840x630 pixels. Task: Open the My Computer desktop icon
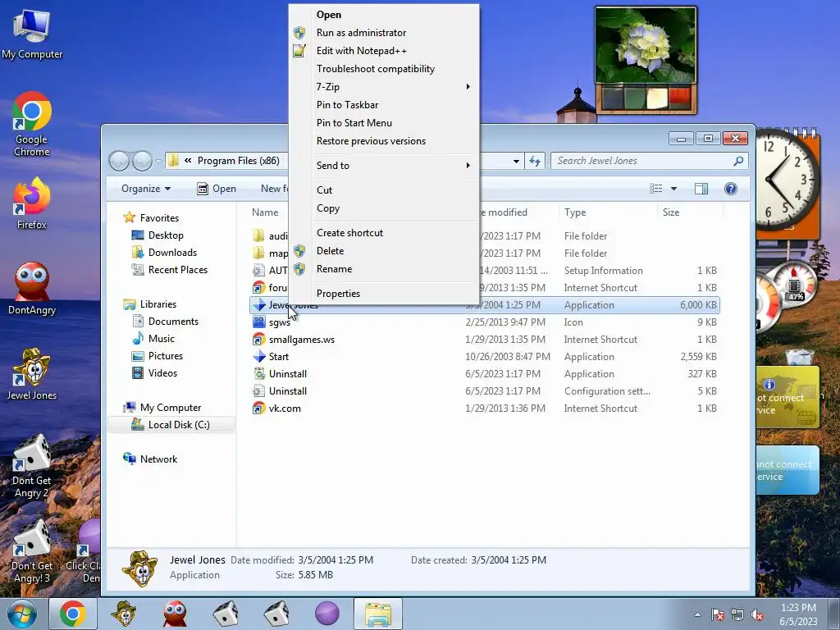click(x=32, y=34)
